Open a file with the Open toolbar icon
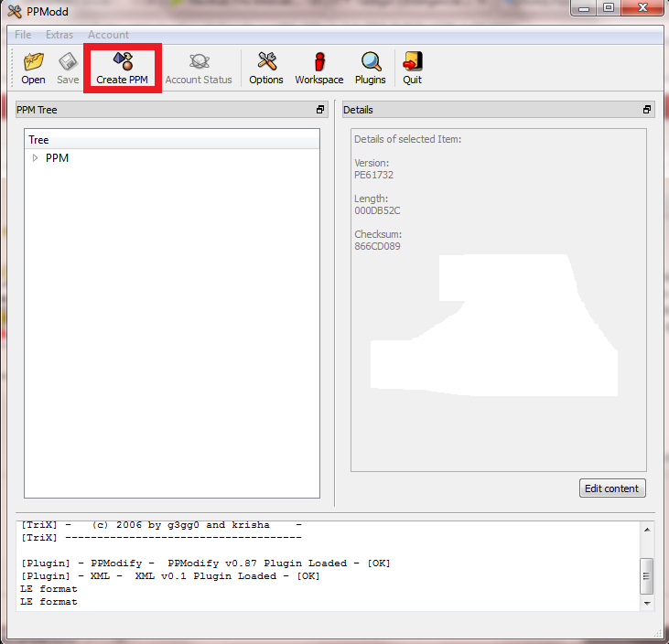Image resolution: width=669 pixels, height=644 pixels. (33, 69)
